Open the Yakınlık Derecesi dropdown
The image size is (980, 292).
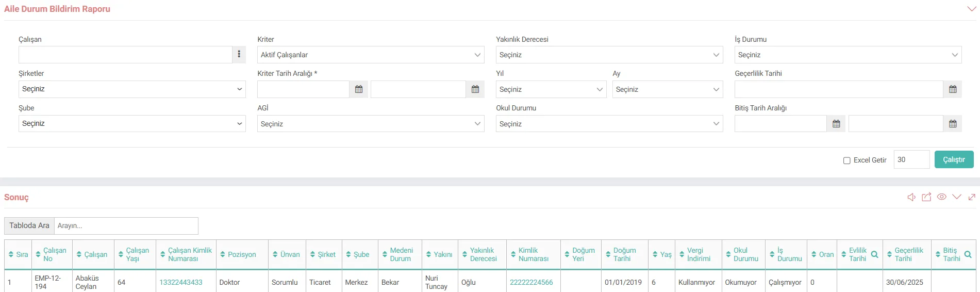pos(609,55)
